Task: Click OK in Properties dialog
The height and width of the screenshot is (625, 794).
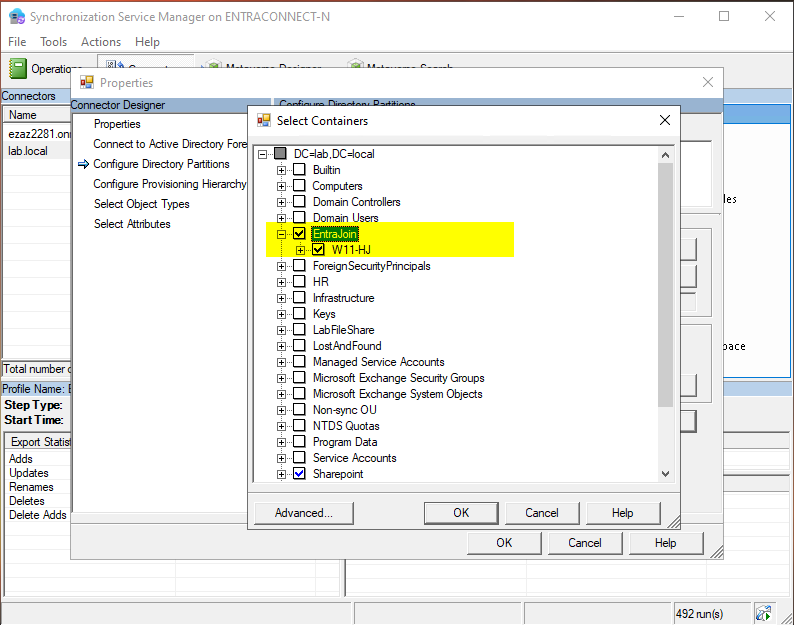Action: point(504,543)
